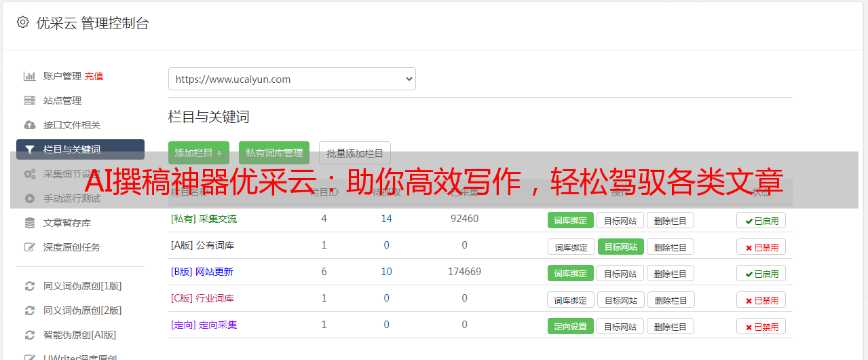Click the 私有词库管理 button

coord(274,153)
